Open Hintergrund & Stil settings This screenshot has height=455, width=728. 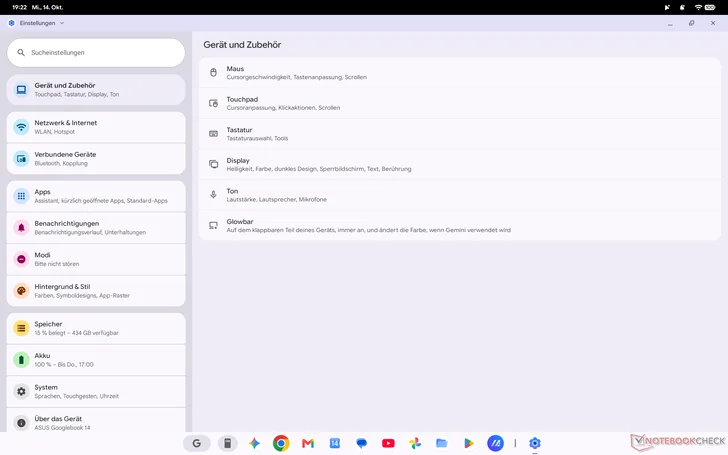pos(96,291)
